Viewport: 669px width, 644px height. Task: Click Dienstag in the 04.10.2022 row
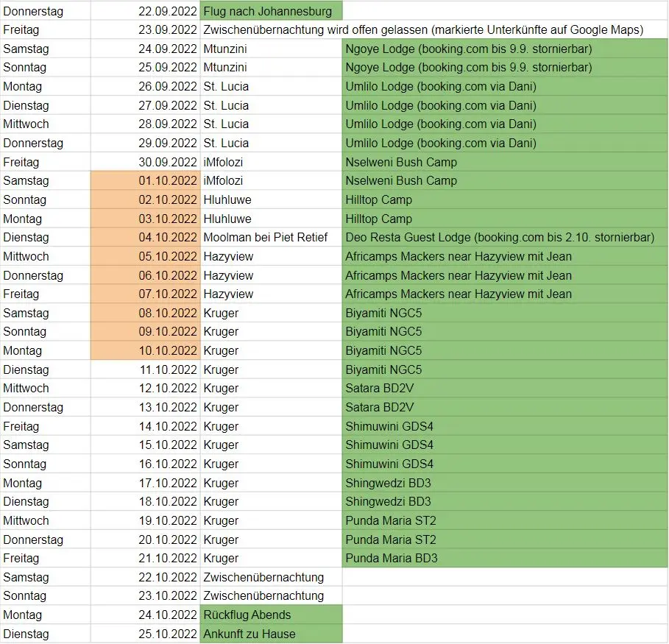click(x=46, y=237)
